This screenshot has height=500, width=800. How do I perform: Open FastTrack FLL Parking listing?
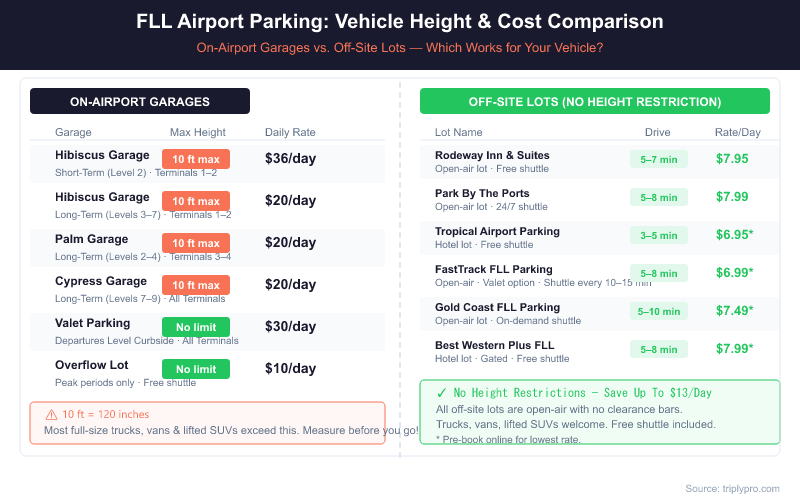(493, 269)
